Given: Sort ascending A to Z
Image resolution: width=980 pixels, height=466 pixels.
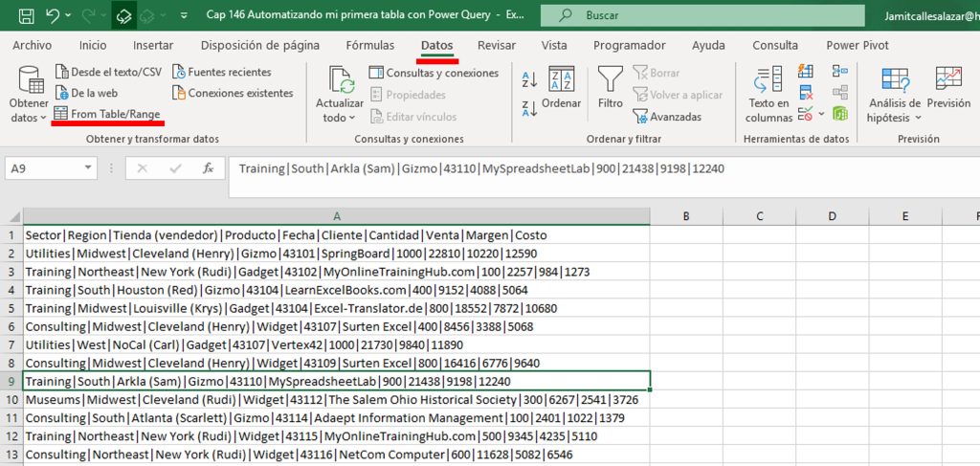Looking at the screenshot, I should click(x=528, y=78).
